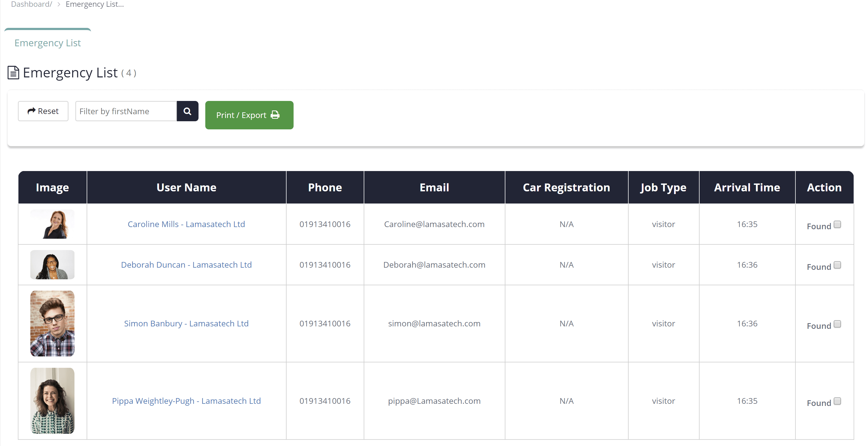Click the Emergency List document icon

pos(13,73)
